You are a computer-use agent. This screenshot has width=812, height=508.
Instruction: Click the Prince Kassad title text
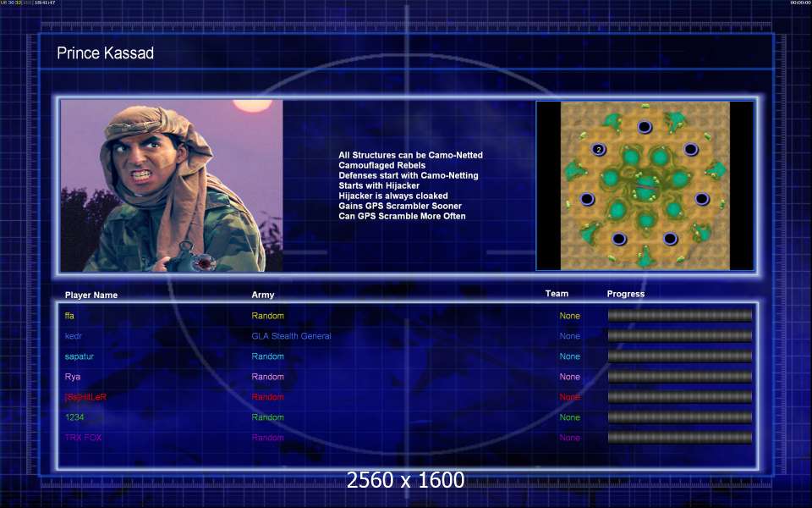[x=105, y=52]
